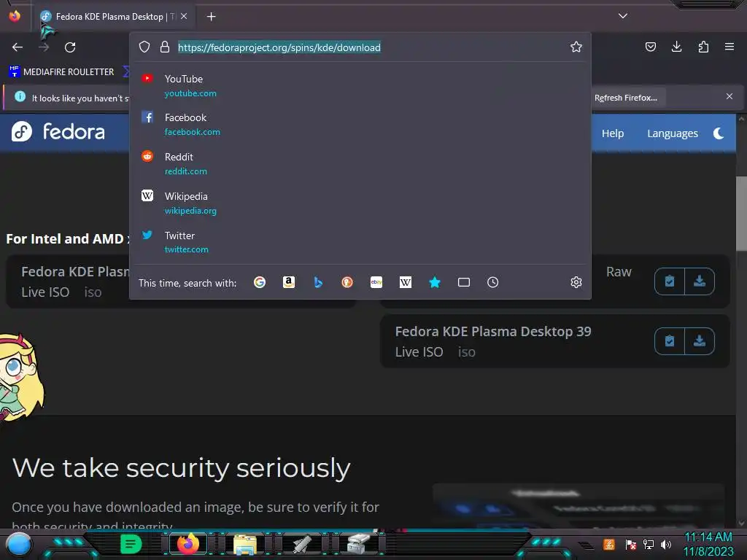Open the Start orb on the taskbar
This screenshot has height=560, width=747.
[19, 544]
